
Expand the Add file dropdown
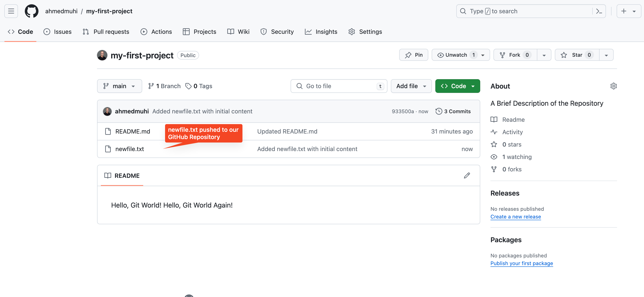coord(411,86)
